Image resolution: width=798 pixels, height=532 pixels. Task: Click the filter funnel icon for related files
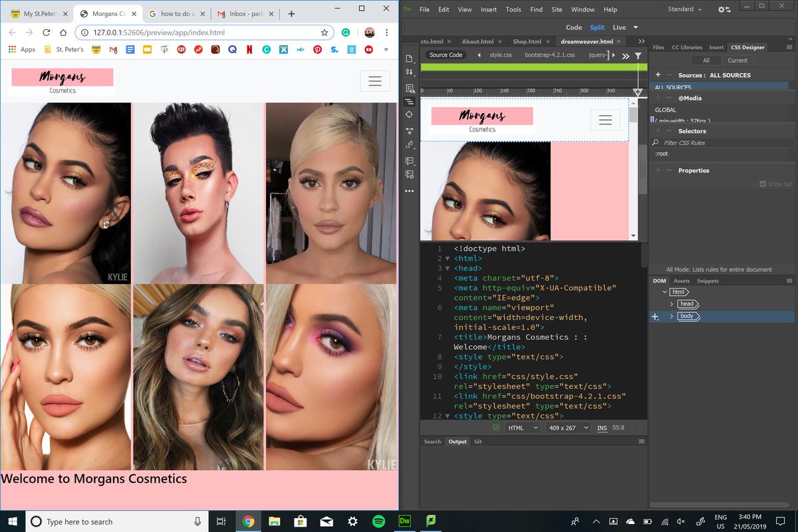(x=638, y=56)
